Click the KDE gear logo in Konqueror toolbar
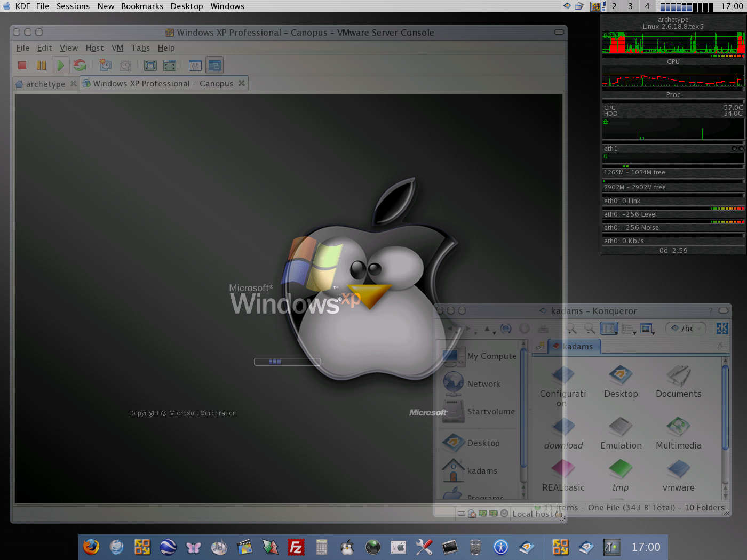 click(722, 329)
